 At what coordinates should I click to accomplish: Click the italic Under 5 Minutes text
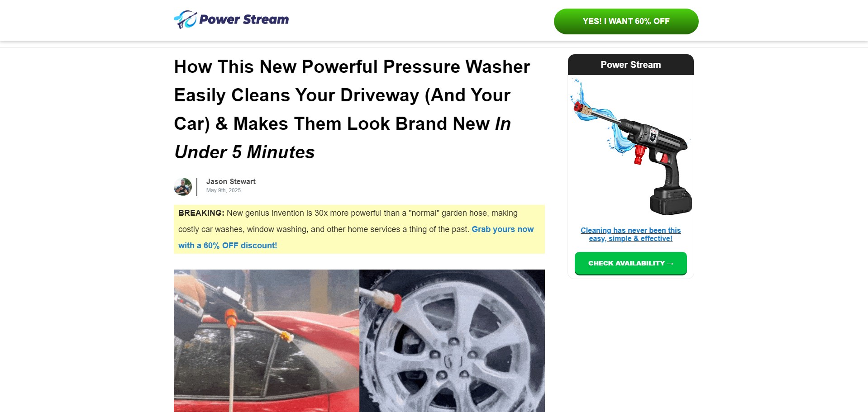[x=244, y=152]
